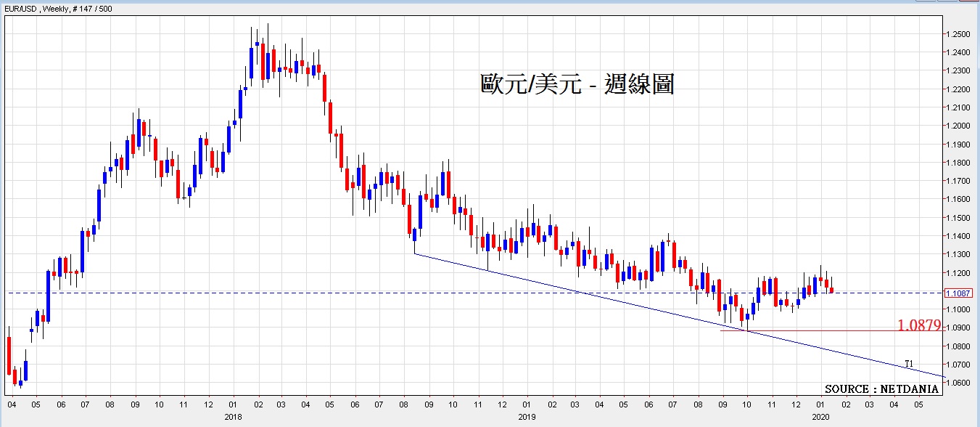This screenshot has height=427, width=980.
Task: Click the 2019 year label on time axis
Action: click(527, 418)
